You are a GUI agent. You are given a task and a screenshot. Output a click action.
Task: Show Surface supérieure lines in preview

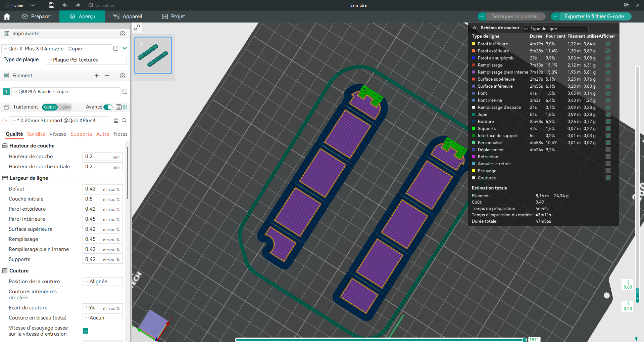[x=608, y=79]
